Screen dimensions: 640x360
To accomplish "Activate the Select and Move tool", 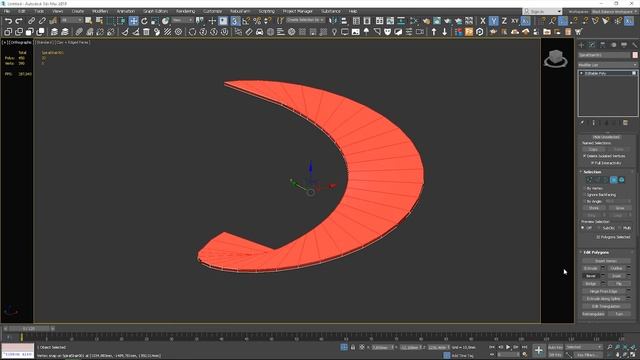I will coord(133,20).
